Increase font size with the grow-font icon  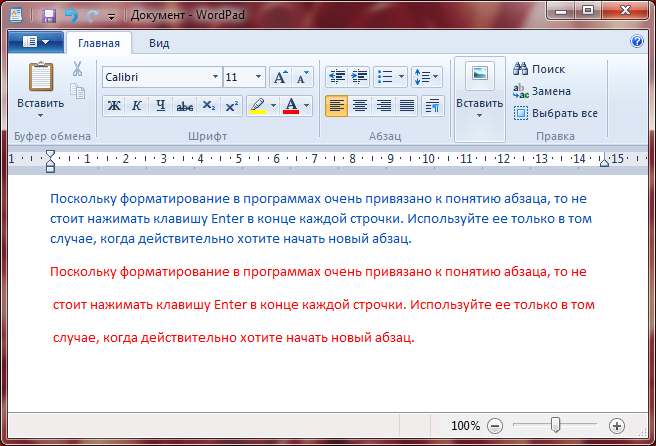coord(280,77)
